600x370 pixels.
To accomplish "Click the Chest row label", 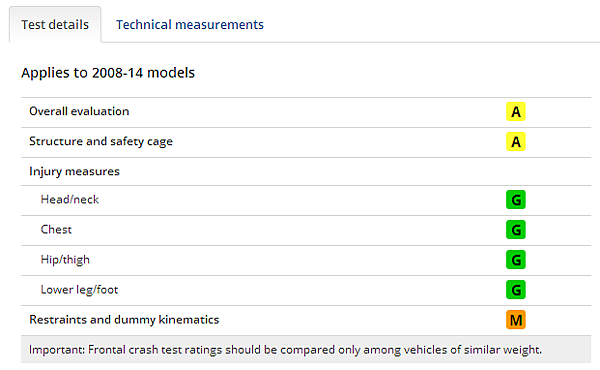I will pyautogui.click(x=56, y=230).
